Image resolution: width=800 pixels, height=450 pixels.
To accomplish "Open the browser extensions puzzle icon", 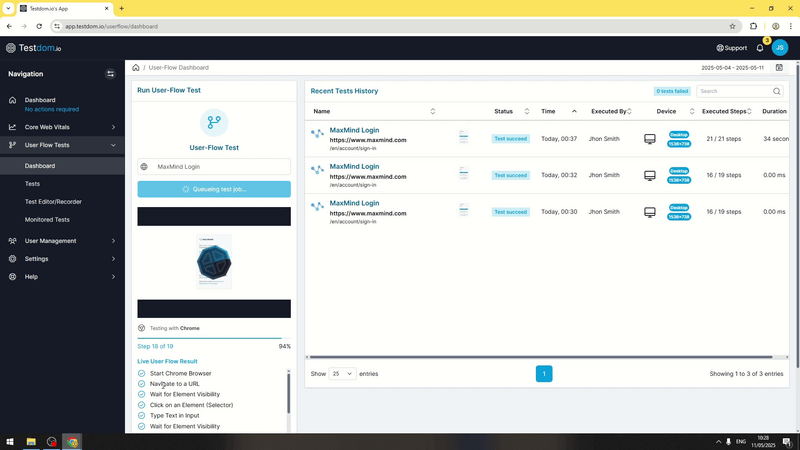I will click(753, 26).
